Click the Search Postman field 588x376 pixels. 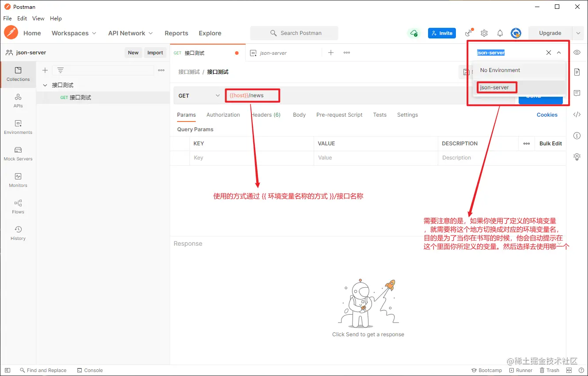tap(294, 33)
